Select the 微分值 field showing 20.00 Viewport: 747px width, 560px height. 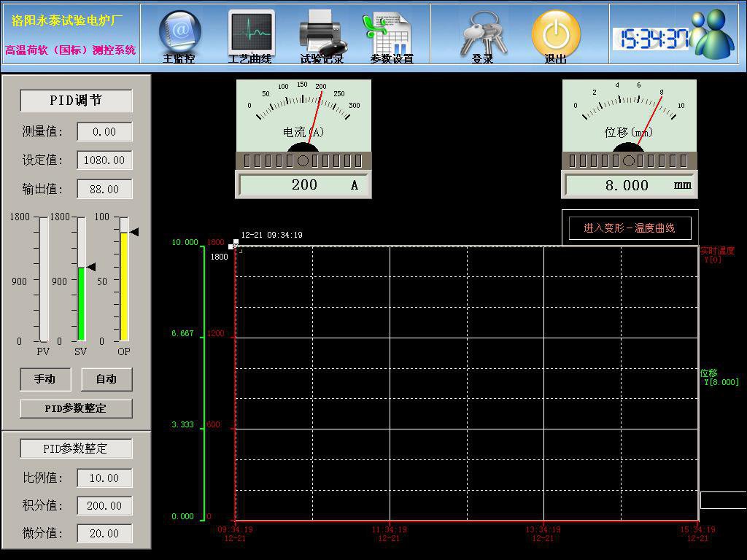(x=104, y=534)
